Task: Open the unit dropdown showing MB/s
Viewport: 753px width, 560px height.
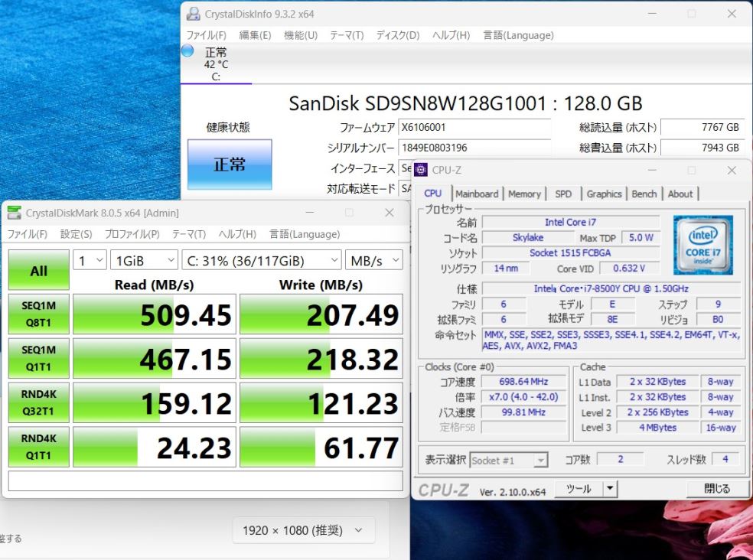Action: point(374,260)
